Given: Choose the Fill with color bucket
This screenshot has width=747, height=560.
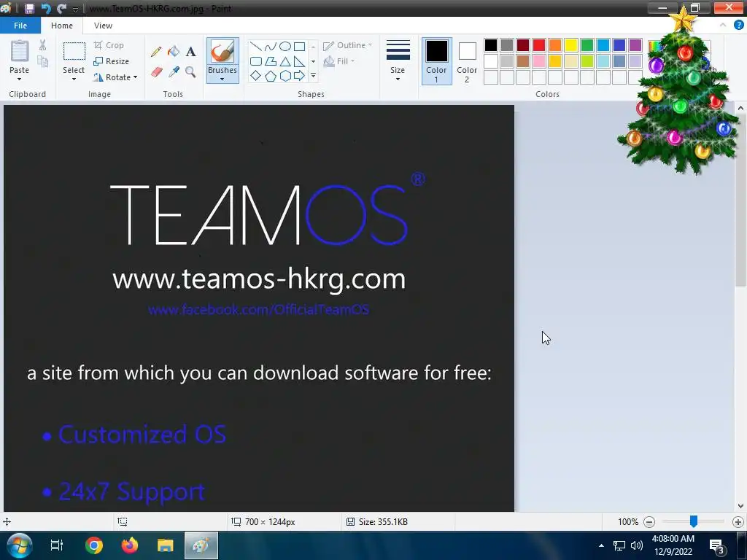Looking at the screenshot, I should click(x=174, y=52).
